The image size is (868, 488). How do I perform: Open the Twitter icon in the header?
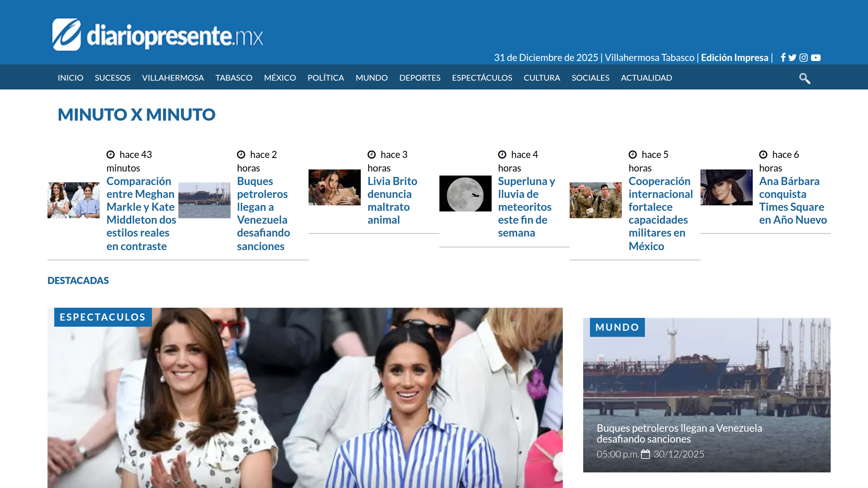793,58
